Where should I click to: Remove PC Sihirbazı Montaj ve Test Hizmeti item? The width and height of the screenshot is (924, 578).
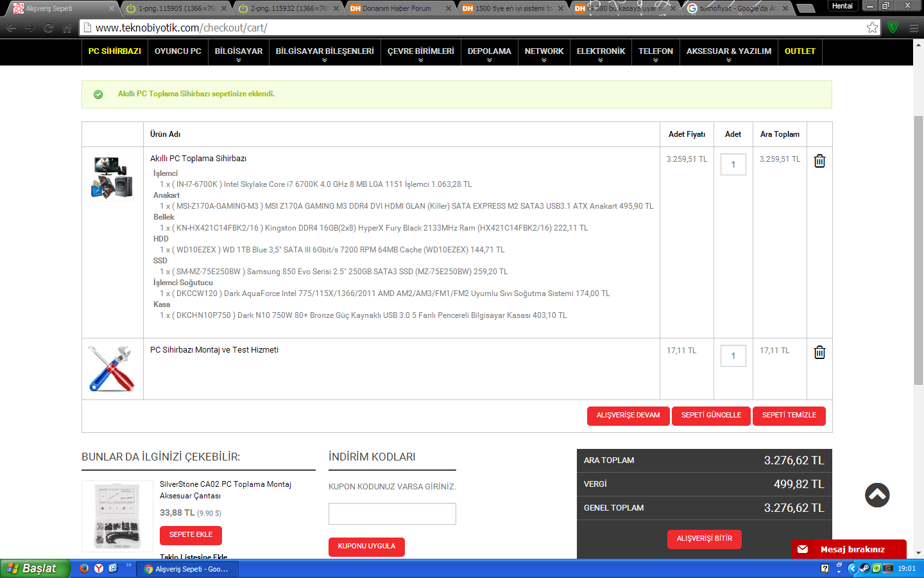click(x=819, y=352)
